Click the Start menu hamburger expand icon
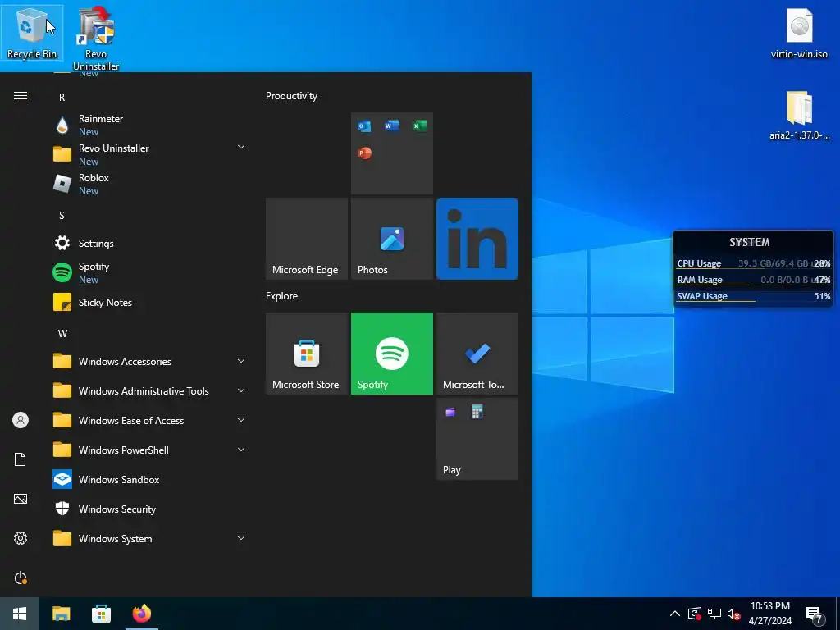This screenshot has height=630, width=840. tap(21, 95)
